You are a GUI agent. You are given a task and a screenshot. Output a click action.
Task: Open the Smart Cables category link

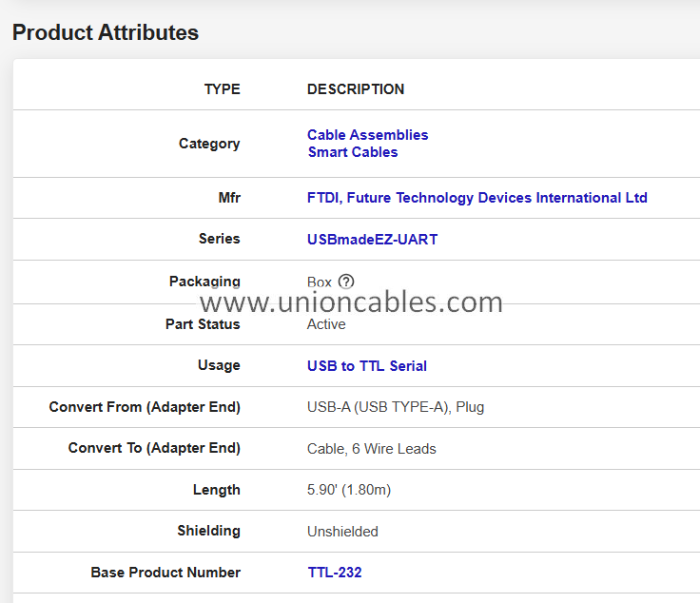pos(352,152)
